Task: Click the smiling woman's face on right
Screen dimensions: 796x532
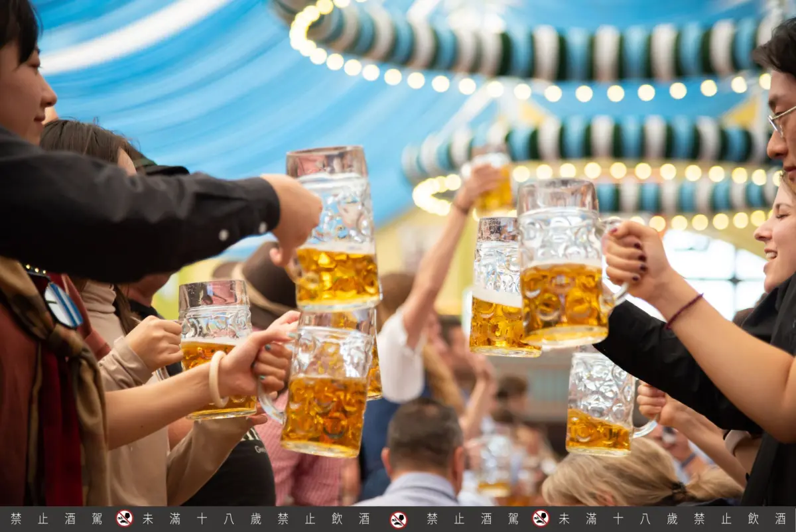Action: (x=778, y=239)
